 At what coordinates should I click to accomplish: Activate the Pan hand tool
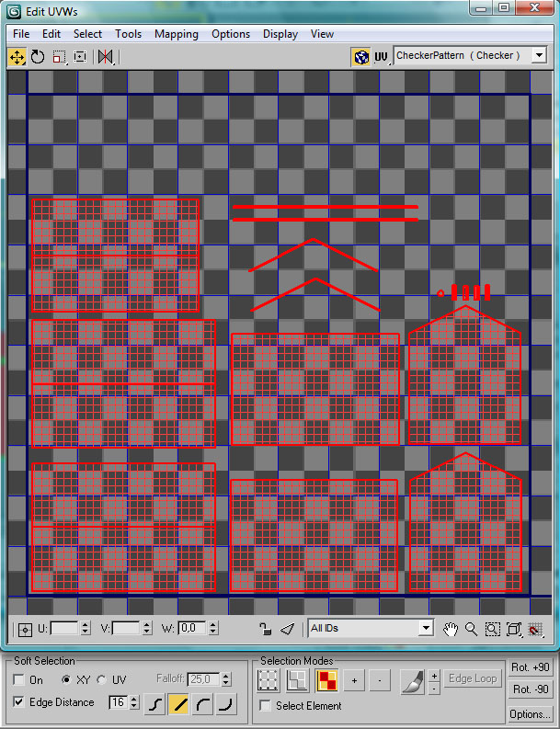[451, 629]
